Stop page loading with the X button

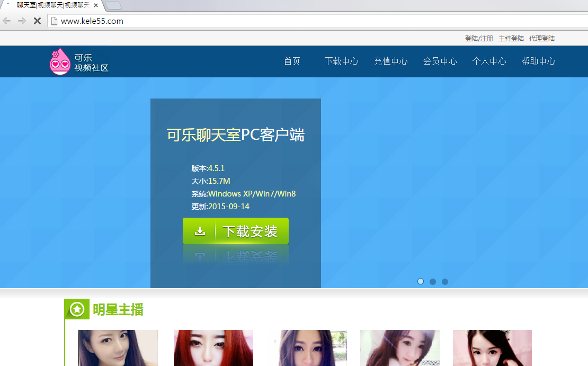click(37, 21)
